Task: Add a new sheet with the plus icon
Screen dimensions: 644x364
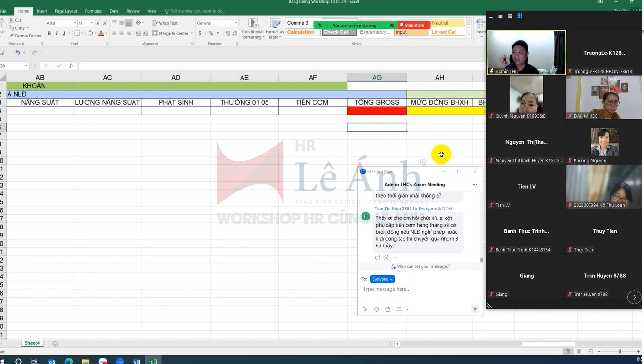Action: (x=55, y=344)
